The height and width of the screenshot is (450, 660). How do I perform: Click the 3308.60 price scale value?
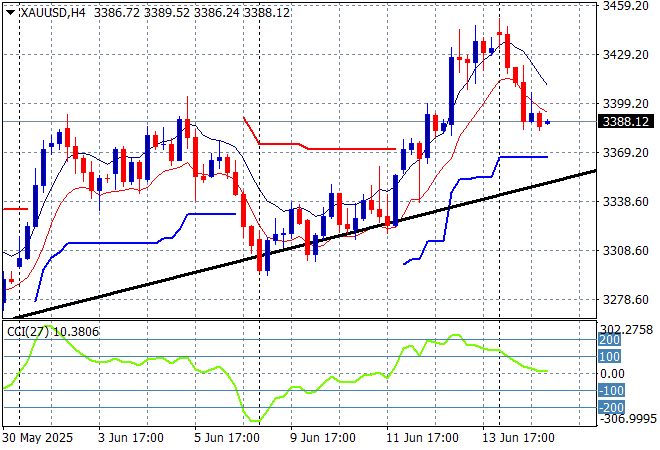[x=626, y=250]
